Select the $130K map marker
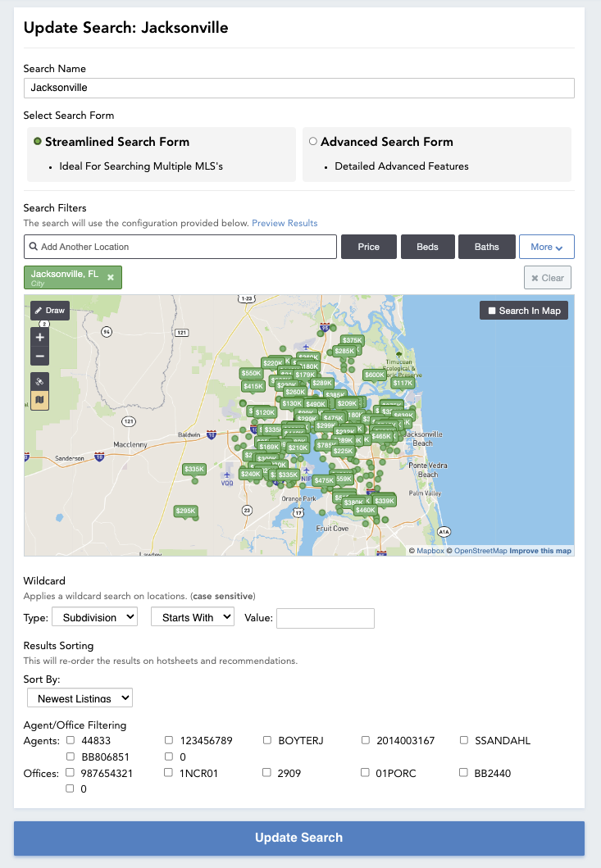The width and height of the screenshot is (601, 868). click(292, 403)
